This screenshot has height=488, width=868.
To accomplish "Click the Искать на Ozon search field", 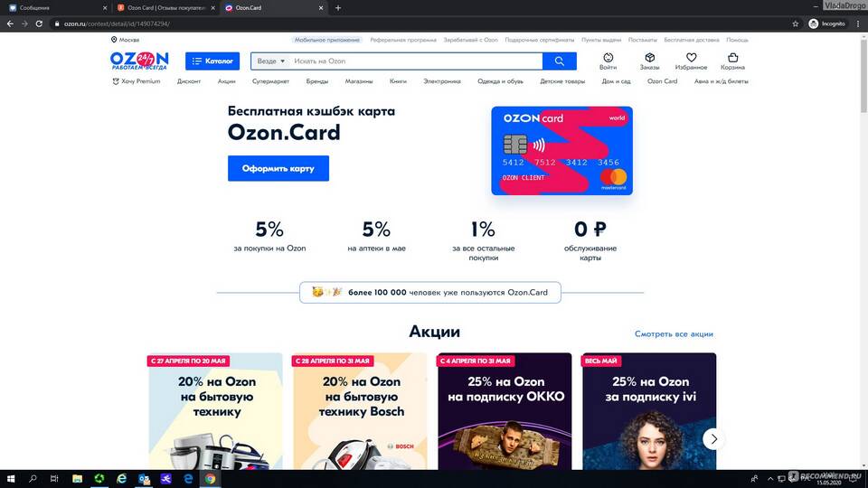I will pos(415,61).
